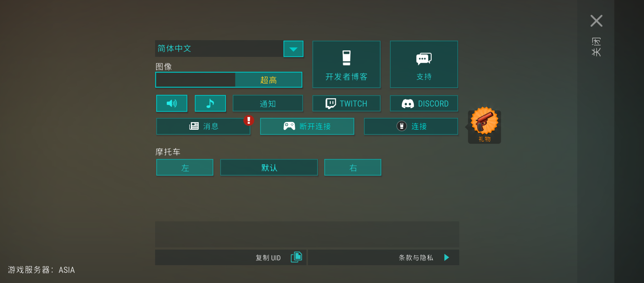Select 默认 default motorcycle option
This screenshot has width=644, height=283.
(x=269, y=167)
